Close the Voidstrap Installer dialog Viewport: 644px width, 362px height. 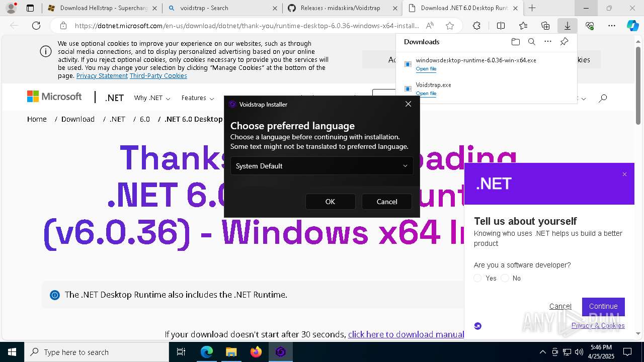pyautogui.click(x=408, y=104)
